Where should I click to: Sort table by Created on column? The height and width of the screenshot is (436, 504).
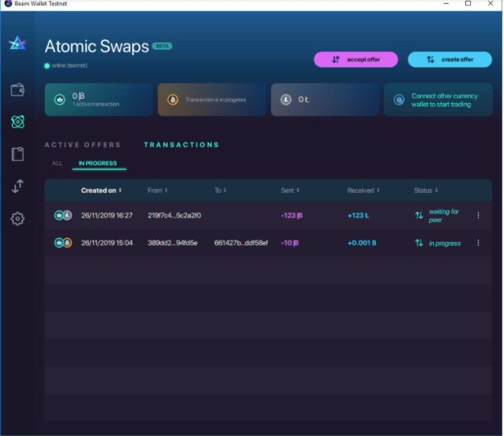(101, 191)
